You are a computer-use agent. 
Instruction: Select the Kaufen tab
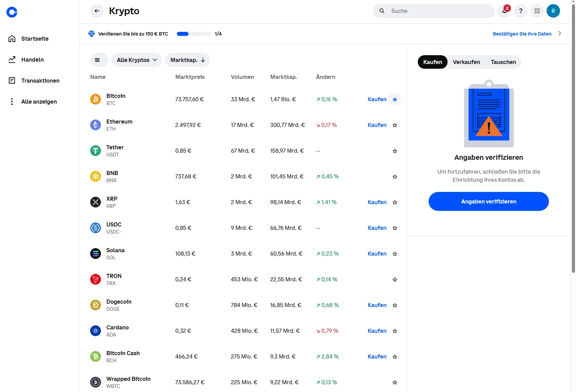click(433, 62)
